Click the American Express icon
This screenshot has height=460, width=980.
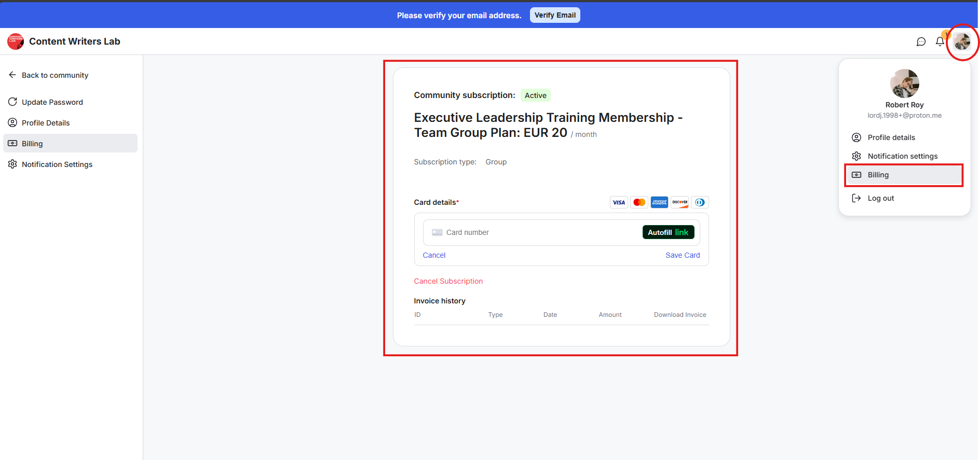point(659,202)
